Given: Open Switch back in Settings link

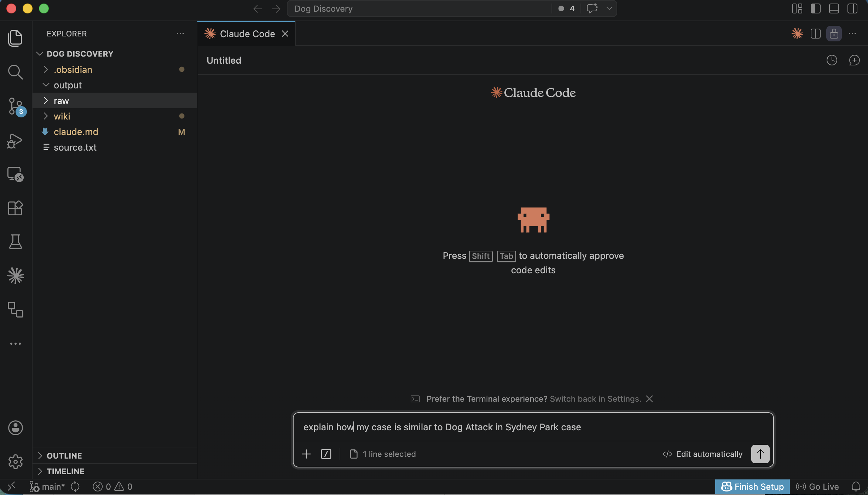Looking at the screenshot, I should (596, 399).
